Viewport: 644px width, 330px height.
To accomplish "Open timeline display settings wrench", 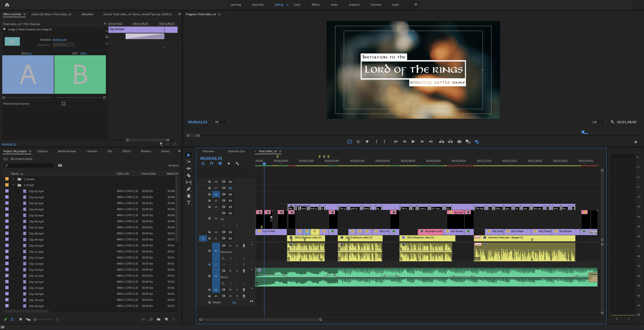I will tap(237, 164).
